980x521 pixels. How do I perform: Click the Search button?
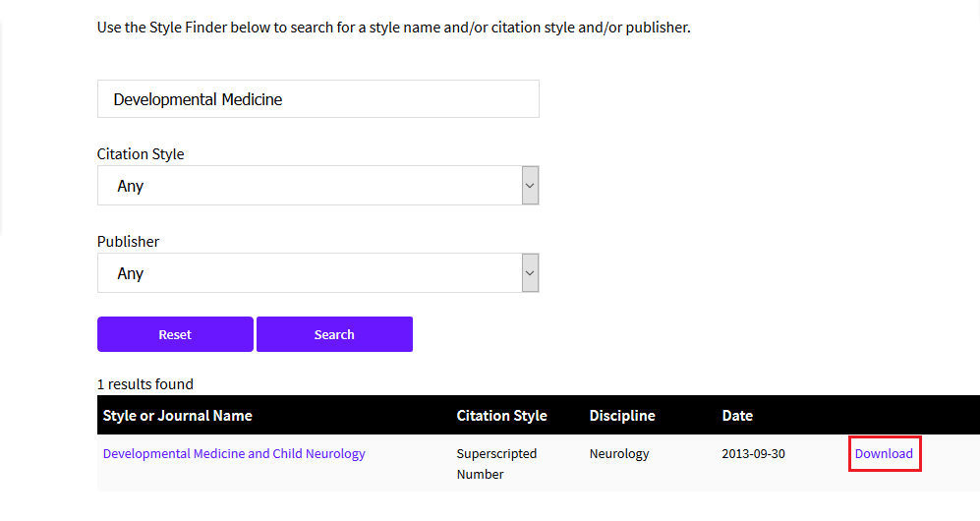click(334, 334)
